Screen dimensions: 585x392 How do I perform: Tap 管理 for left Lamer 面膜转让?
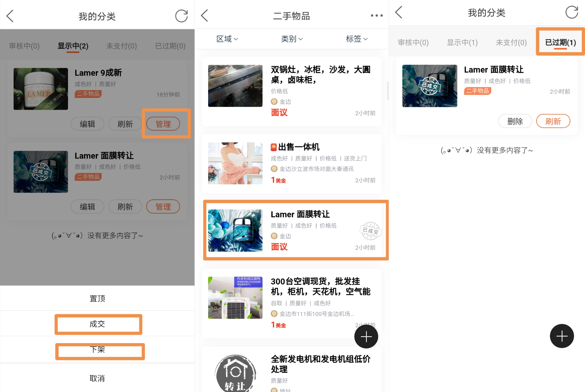tap(163, 207)
